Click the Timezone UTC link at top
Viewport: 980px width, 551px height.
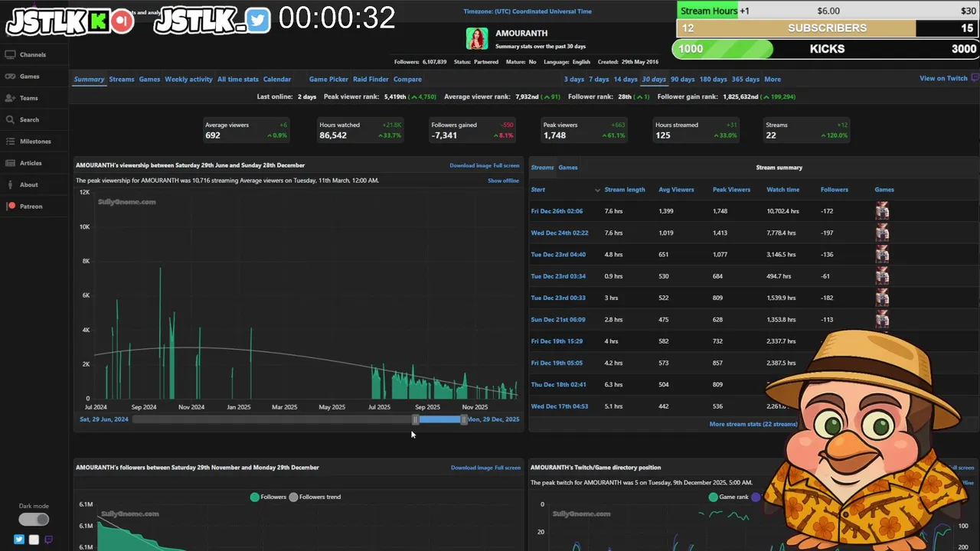[528, 11]
